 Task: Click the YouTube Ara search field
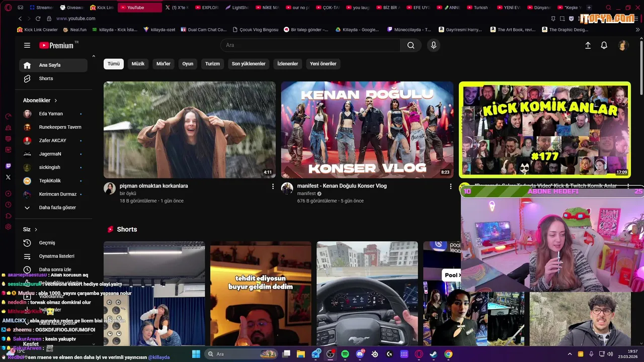coord(310,45)
